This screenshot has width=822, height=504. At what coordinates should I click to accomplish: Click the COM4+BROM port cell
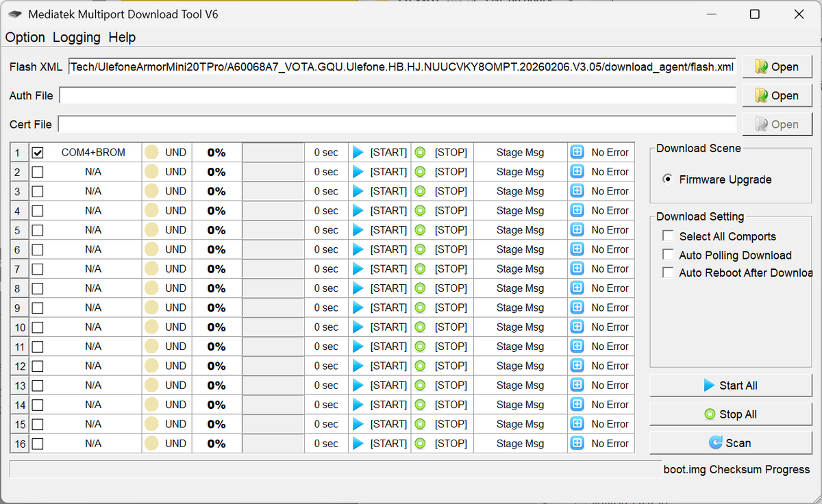point(93,152)
